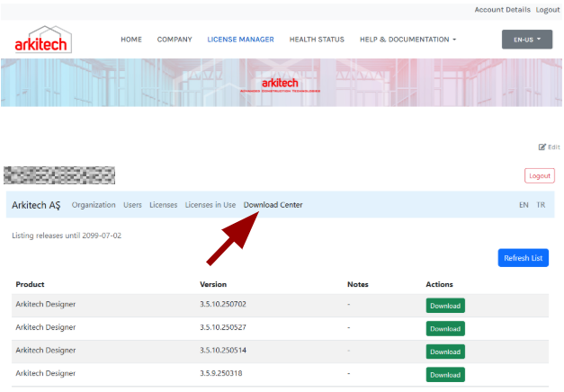564x392 pixels.
Task: Switch panel language to TR
Action: point(541,205)
